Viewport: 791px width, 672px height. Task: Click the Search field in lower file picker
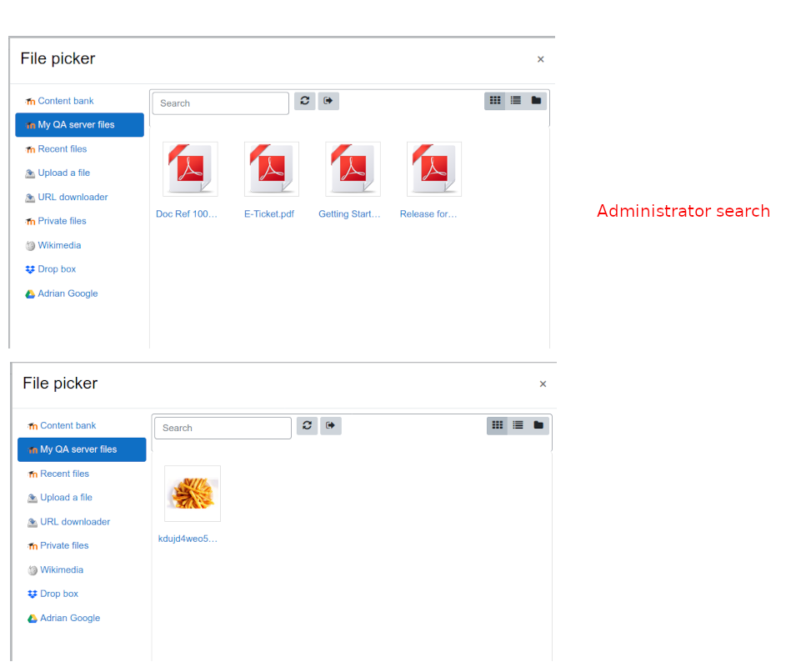[223, 428]
